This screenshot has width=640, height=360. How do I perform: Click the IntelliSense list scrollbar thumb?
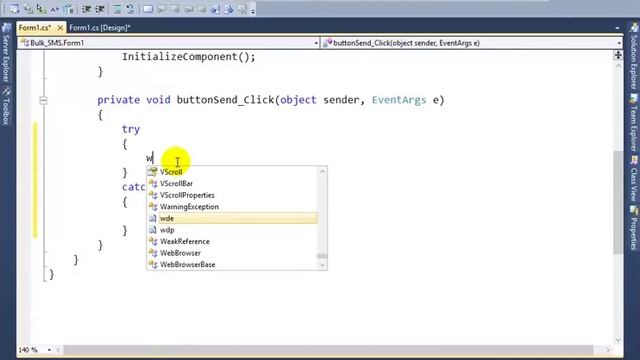[x=322, y=256]
